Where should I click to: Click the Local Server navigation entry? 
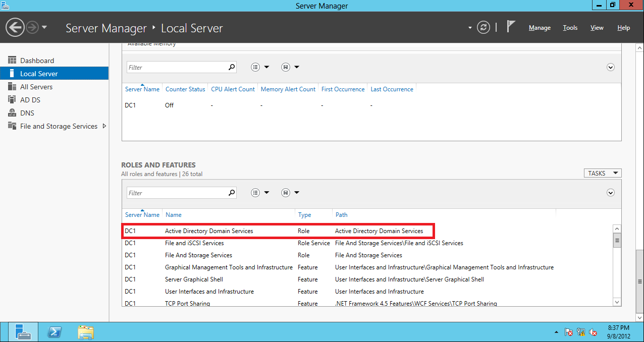tap(38, 73)
